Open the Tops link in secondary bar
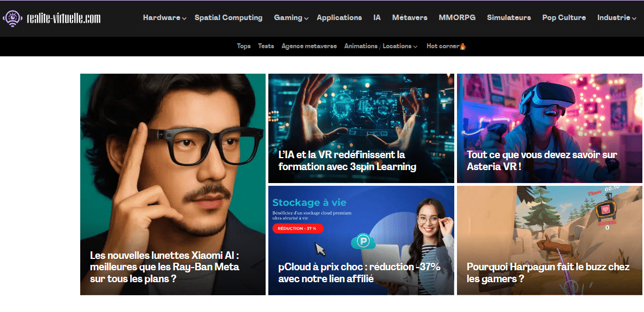Screen dimensions: 644x312 243,46
